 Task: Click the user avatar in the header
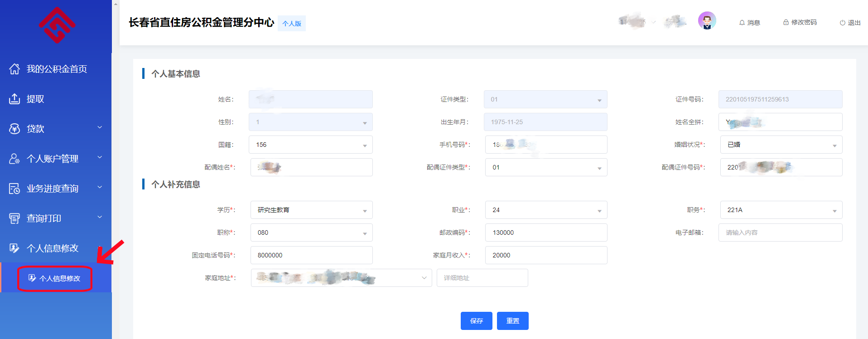click(707, 20)
